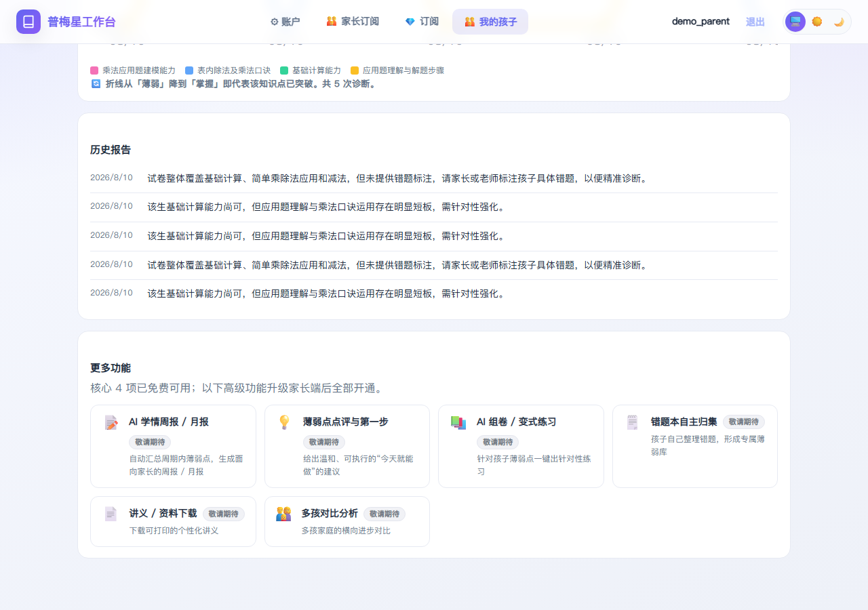The height and width of the screenshot is (610, 868).
Task: Click the demo_parent username
Action: coord(701,22)
